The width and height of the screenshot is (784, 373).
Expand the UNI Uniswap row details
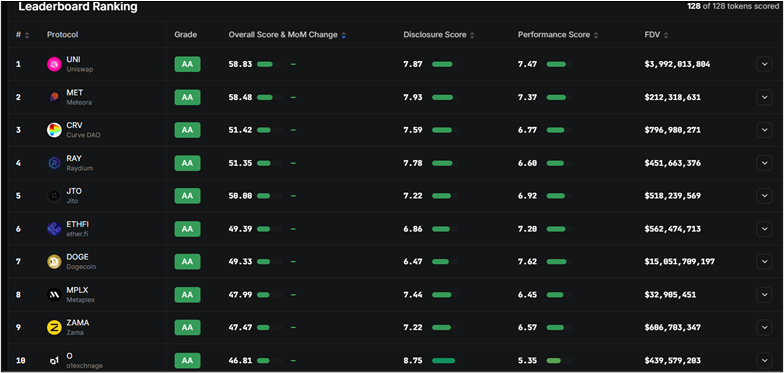pos(764,64)
